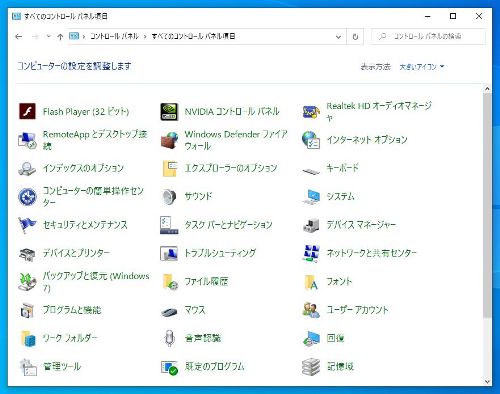
Task: Click the scrollbar down arrow
Action: [487, 381]
